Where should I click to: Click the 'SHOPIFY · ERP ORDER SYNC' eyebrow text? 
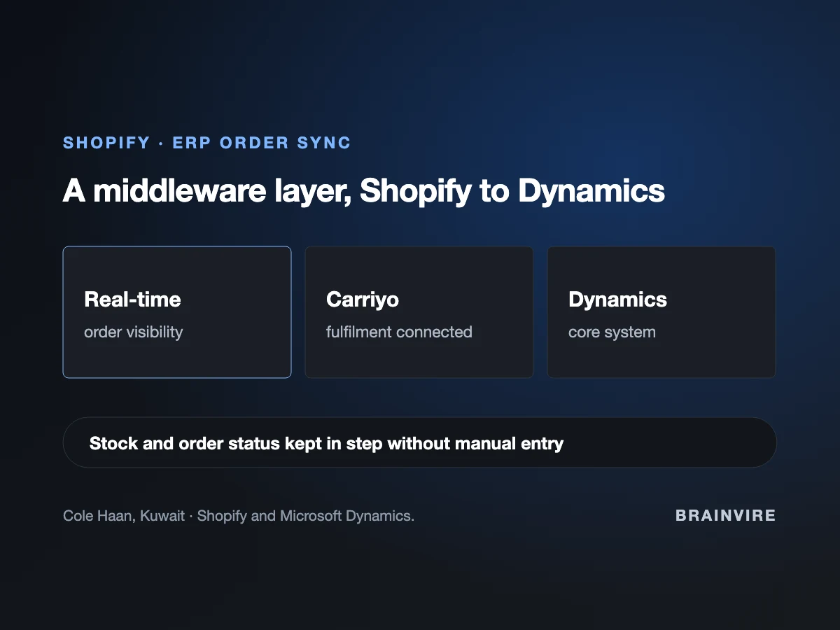206,143
